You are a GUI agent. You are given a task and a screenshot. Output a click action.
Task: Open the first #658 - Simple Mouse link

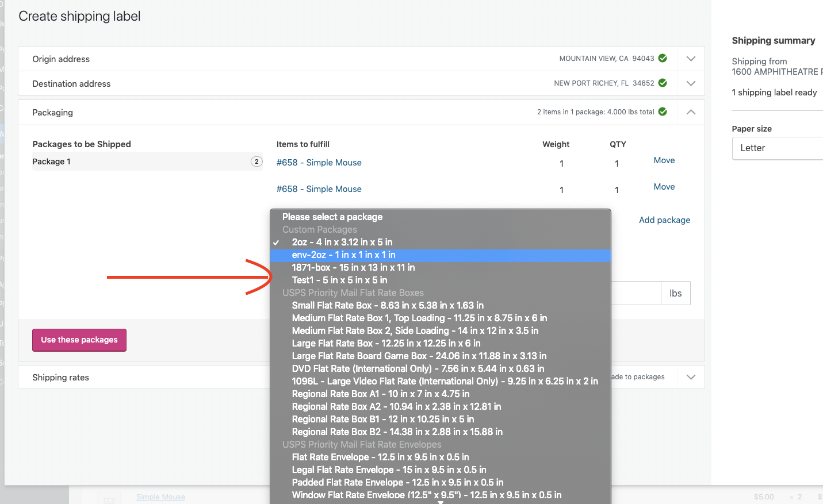[319, 163]
